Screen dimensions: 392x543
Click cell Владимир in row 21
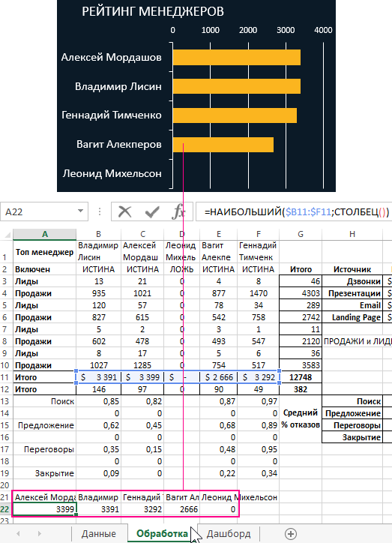tap(99, 498)
